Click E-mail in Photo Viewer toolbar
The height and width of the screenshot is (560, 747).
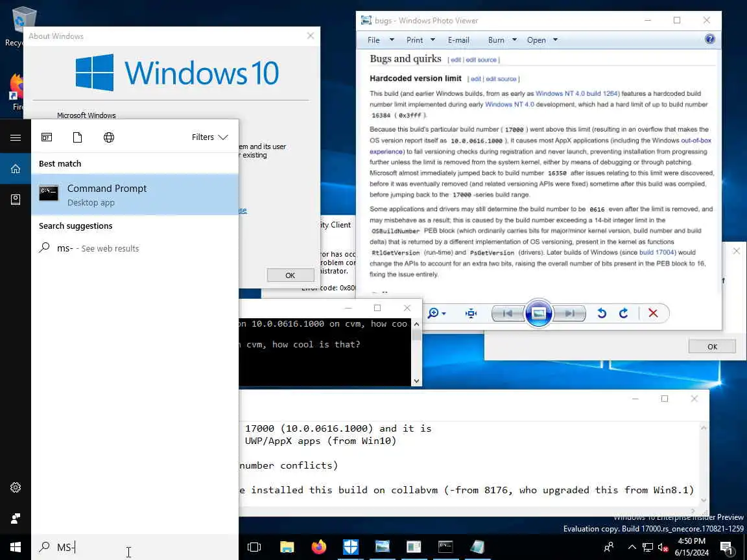pyautogui.click(x=458, y=40)
